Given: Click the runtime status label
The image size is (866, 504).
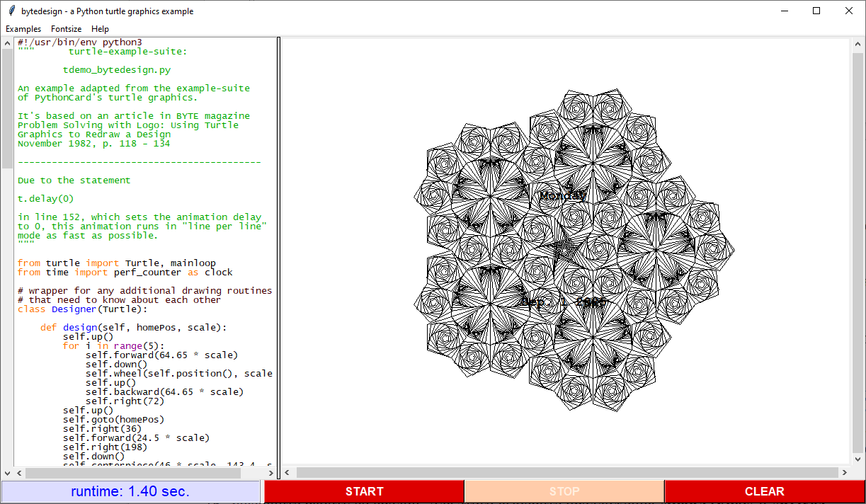Looking at the screenshot, I should 130,491.
